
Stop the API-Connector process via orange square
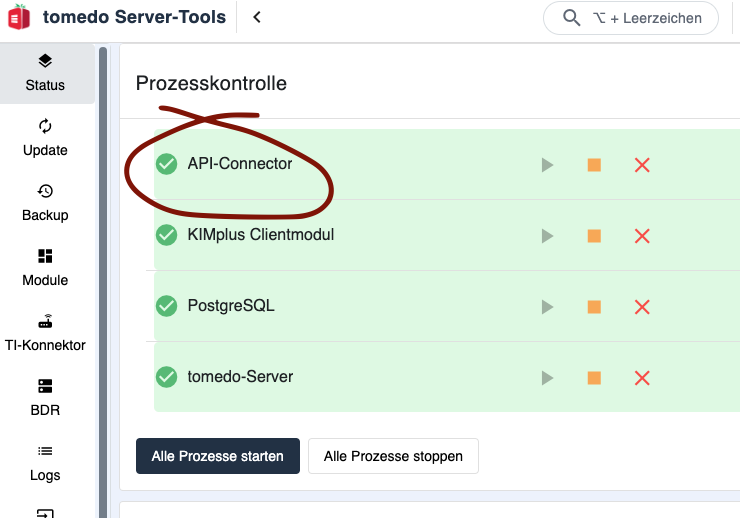(594, 165)
